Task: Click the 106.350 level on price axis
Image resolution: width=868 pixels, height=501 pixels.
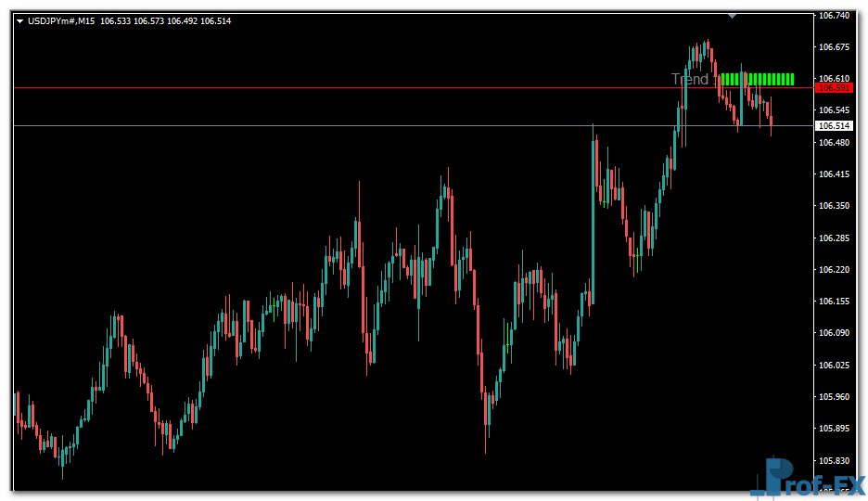Action: coord(835,206)
